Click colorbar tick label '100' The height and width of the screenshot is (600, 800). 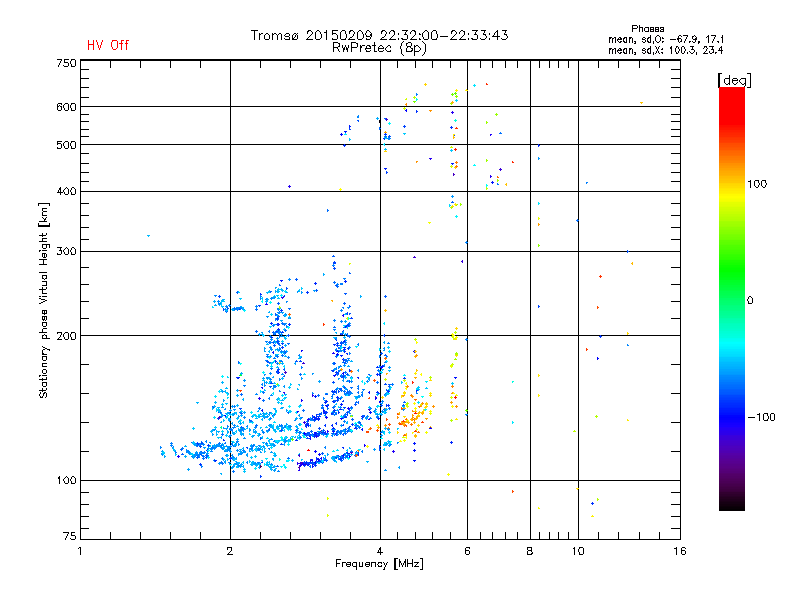(x=757, y=184)
